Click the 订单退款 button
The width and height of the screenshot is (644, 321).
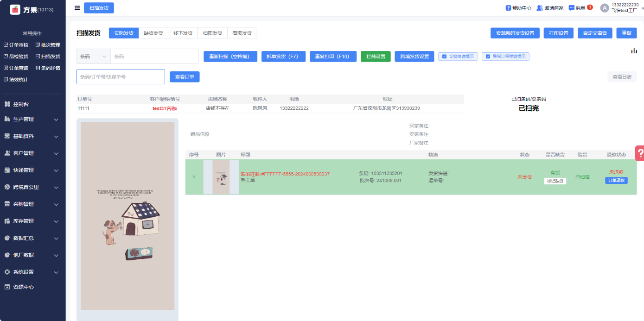coord(616,181)
